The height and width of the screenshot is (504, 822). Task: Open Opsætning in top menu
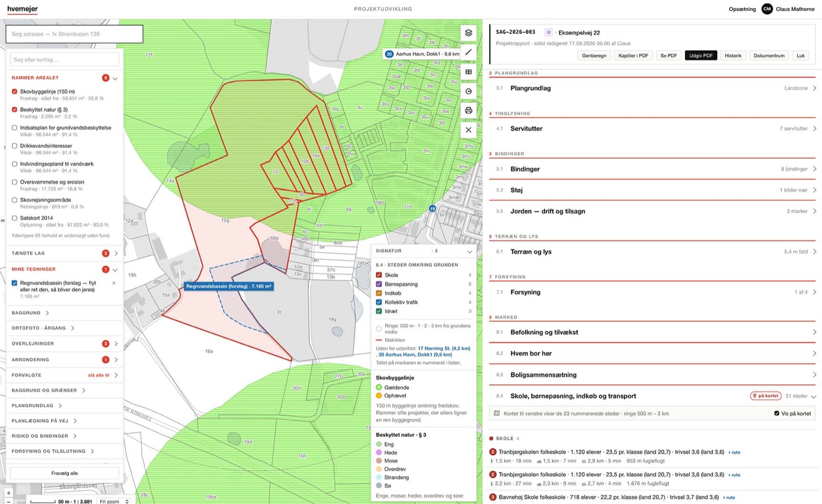pos(742,9)
